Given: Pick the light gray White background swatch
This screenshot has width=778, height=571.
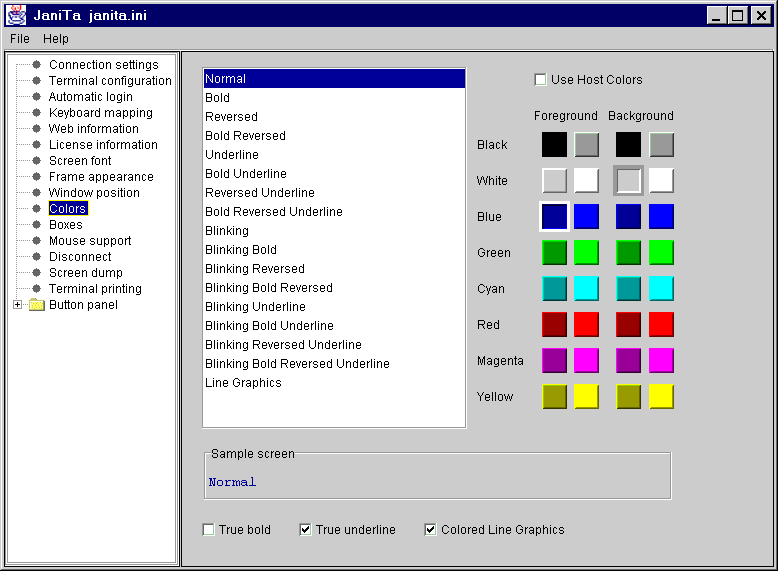Looking at the screenshot, I should point(629,181).
